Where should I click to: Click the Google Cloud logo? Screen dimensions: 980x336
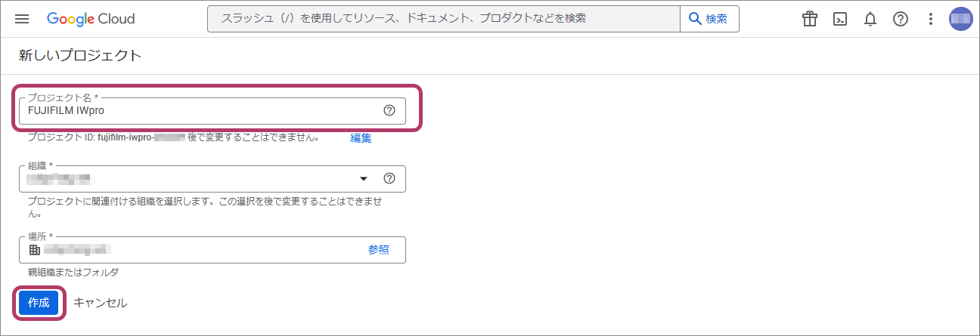pos(91,19)
